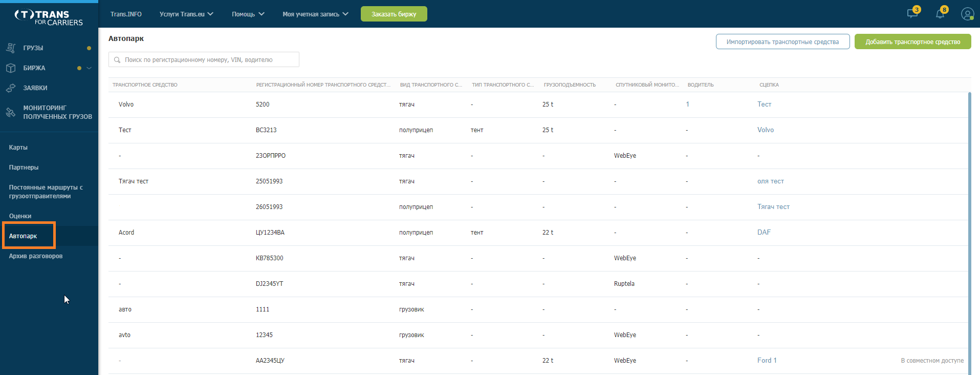
Task: Open the Помощь dropdown menu
Action: [248, 14]
